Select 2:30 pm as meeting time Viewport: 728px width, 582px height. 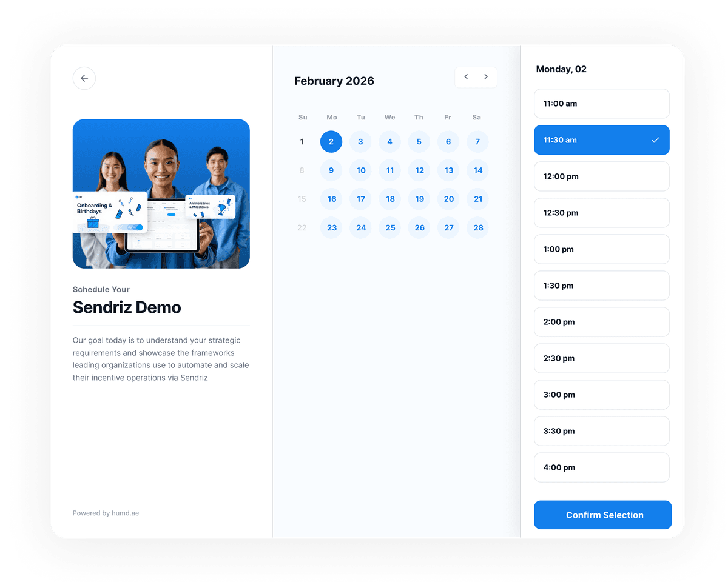click(x=601, y=358)
